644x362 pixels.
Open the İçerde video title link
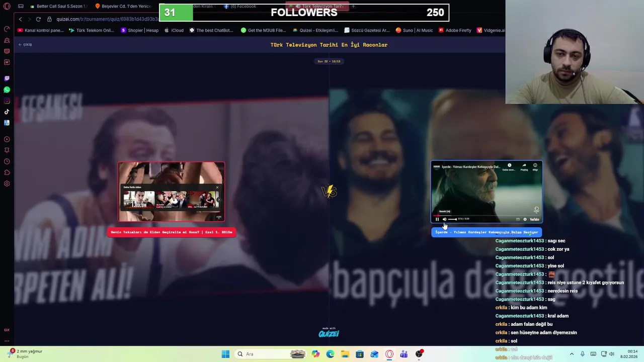click(x=470, y=167)
